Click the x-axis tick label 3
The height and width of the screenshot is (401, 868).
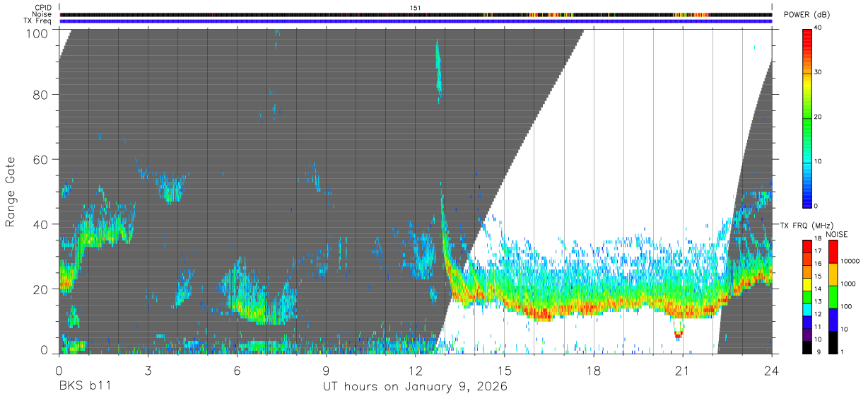148,370
